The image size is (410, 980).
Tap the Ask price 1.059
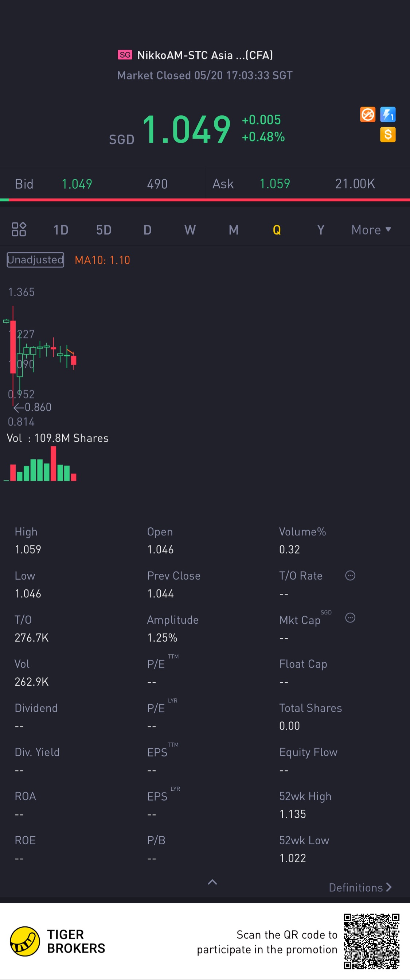tap(274, 184)
